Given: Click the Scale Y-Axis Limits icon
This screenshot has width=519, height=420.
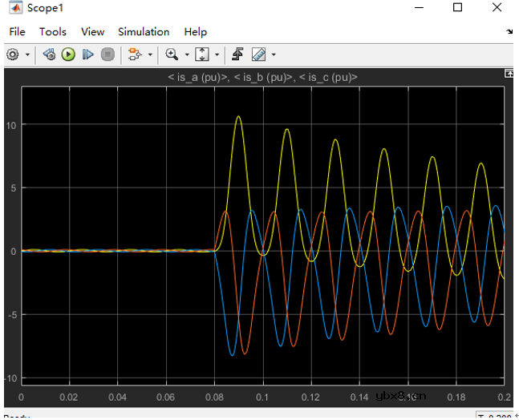Looking at the screenshot, I should [x=202, y=55].
